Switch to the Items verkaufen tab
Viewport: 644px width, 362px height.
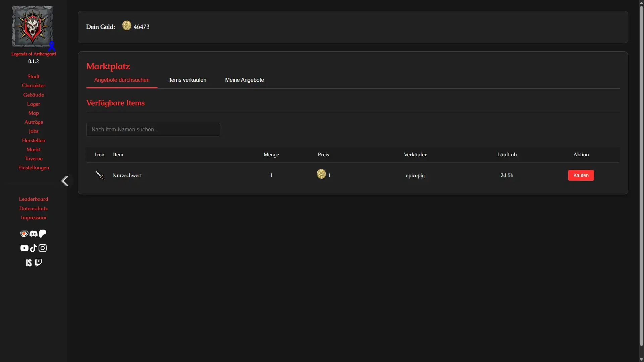tap(187, 80)
